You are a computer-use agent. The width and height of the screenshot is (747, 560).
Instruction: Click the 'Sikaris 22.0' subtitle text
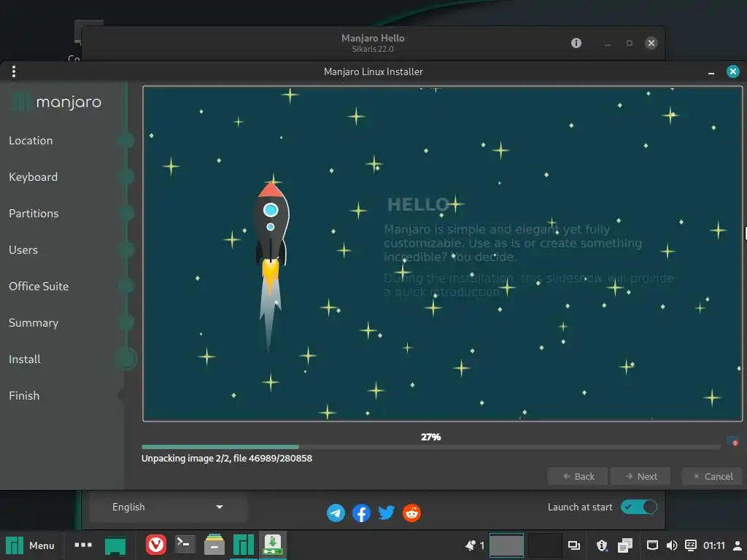click(x=373, y=49)
